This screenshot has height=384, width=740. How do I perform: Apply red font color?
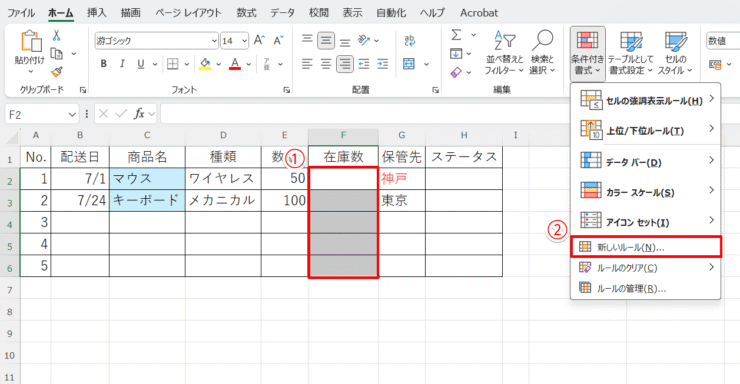pyautogui.click(x=235, y=64)
